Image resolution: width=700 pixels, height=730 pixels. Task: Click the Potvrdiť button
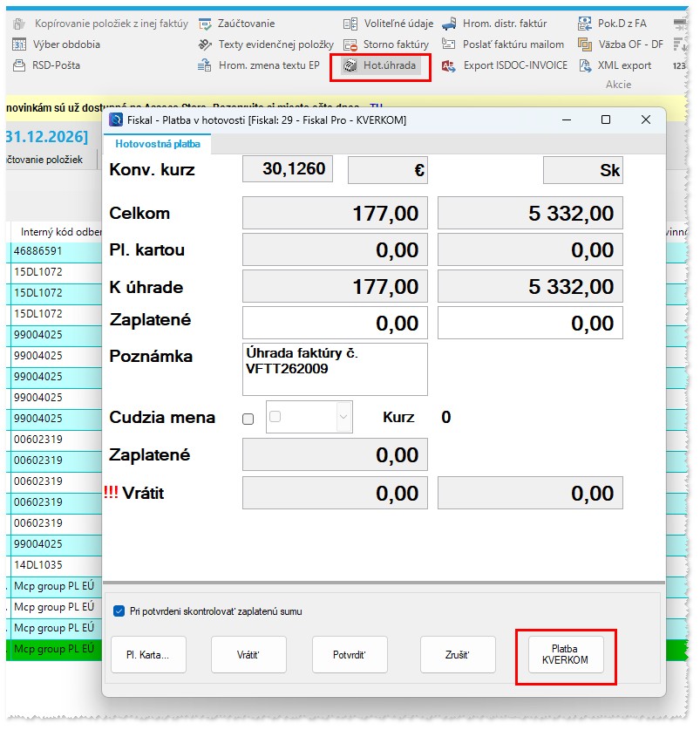click(349, 655)
